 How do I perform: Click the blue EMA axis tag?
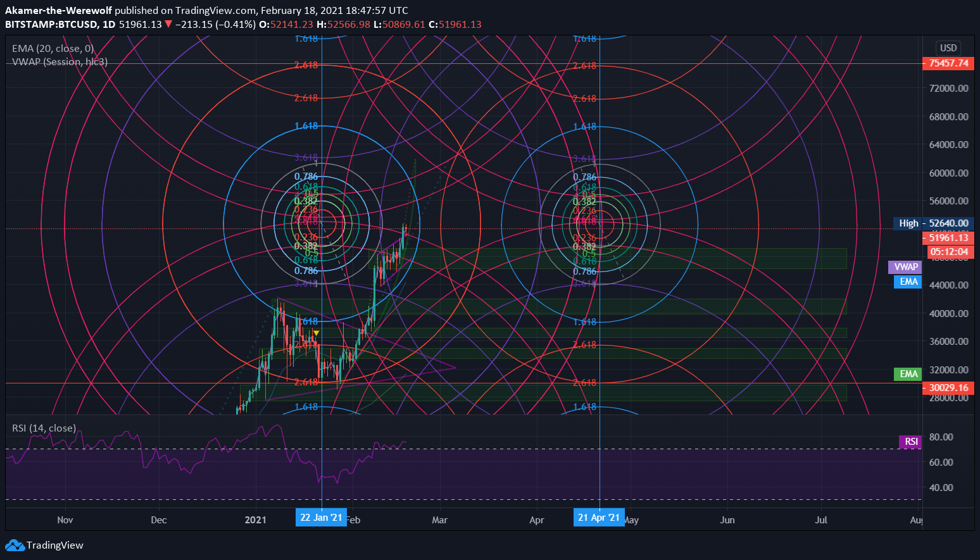click(x=908, y=282)
